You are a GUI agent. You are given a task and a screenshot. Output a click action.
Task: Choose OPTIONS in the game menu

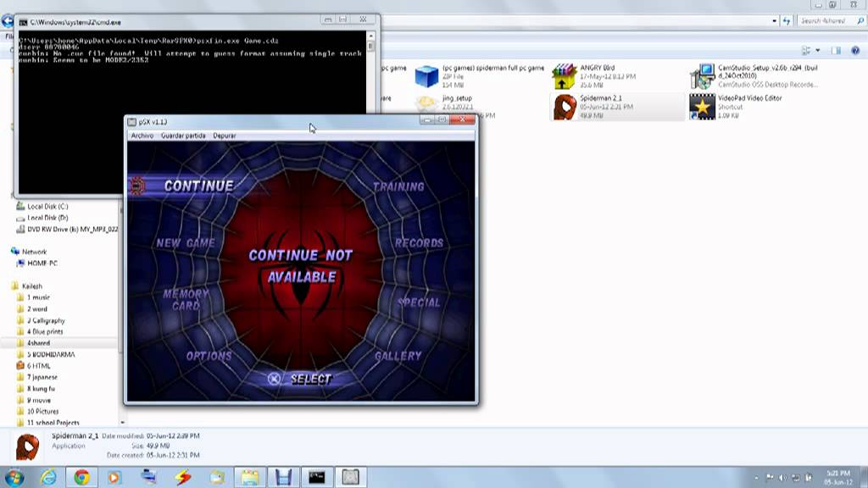209,356
